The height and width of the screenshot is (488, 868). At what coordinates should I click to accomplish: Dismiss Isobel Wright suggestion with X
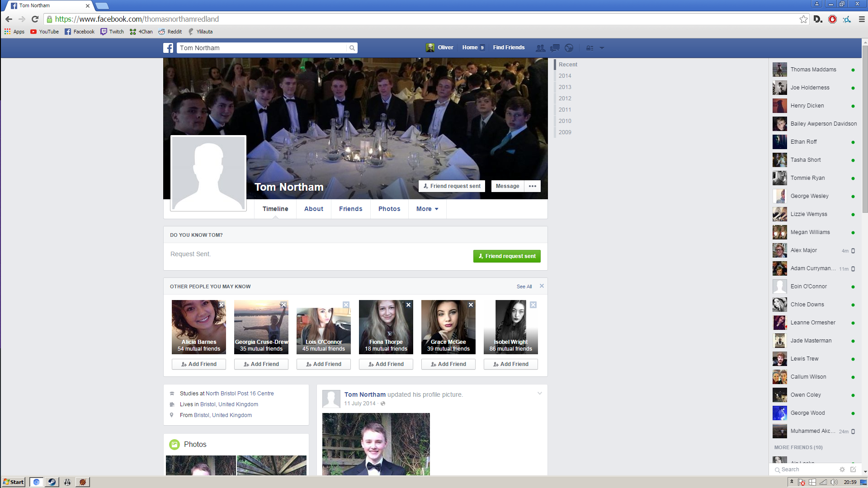533,305
